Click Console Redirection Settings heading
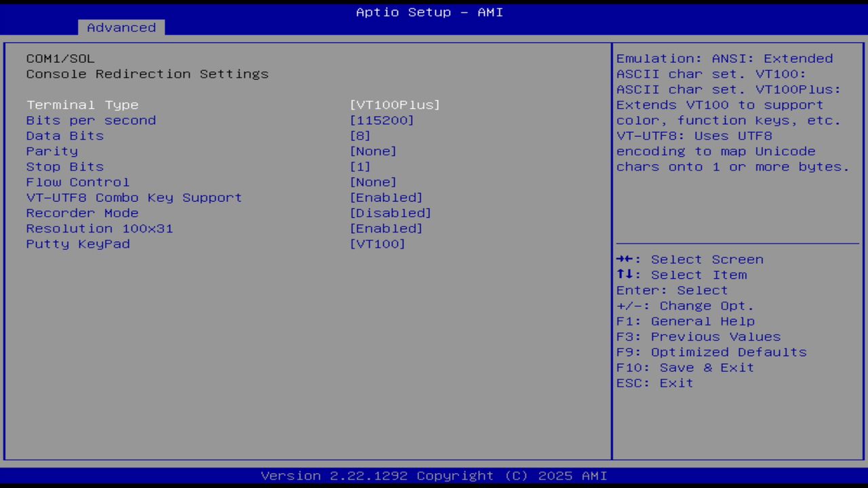 click(x=147, y=74)
